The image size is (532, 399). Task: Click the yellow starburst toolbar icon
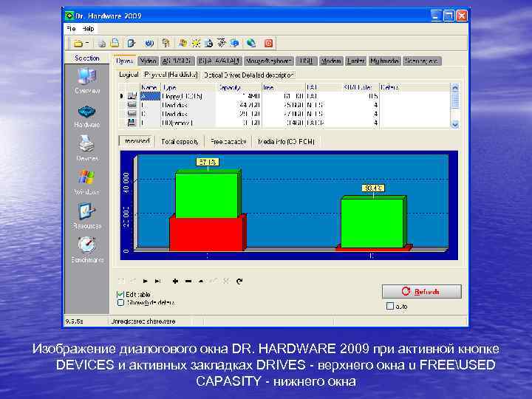(x=196, y=43)
